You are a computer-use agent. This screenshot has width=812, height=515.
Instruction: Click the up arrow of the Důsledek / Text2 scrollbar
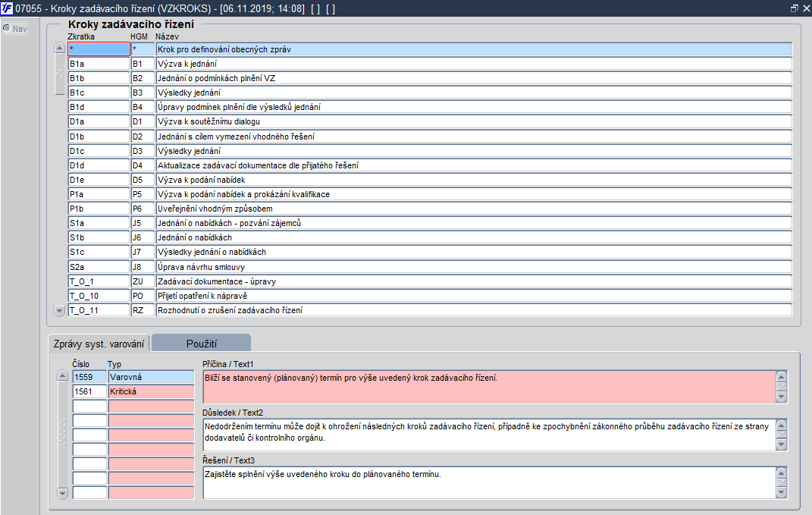(782, 425)
